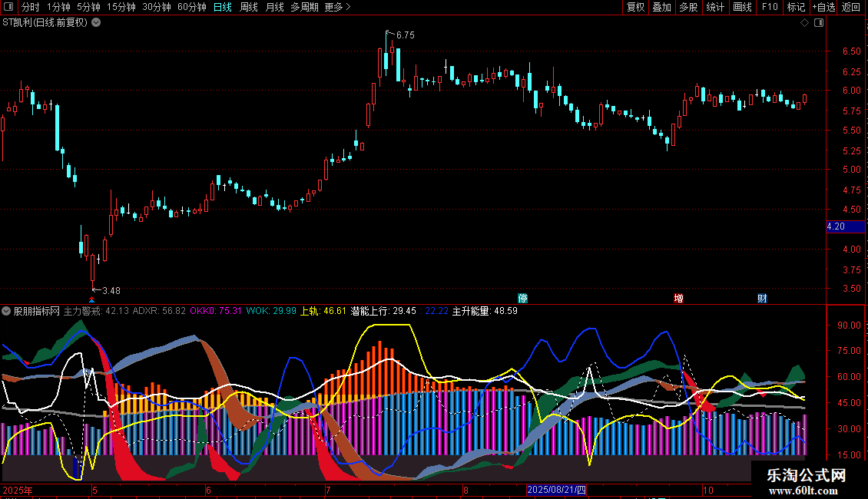The width and height of the screenshot is (868, 499).
Task: Click the 2025/08/21/四 date marker
Action: click(556, 490)
